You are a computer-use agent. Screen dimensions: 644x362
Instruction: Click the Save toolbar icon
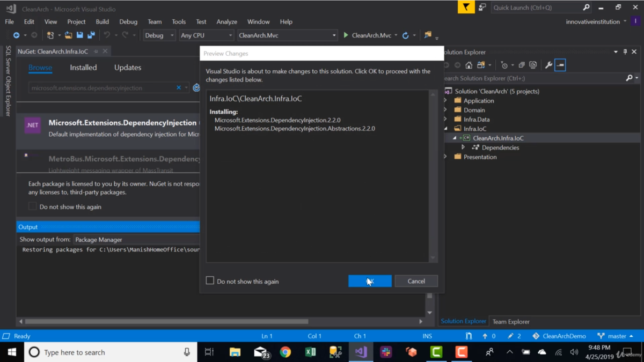click(80, 35)
